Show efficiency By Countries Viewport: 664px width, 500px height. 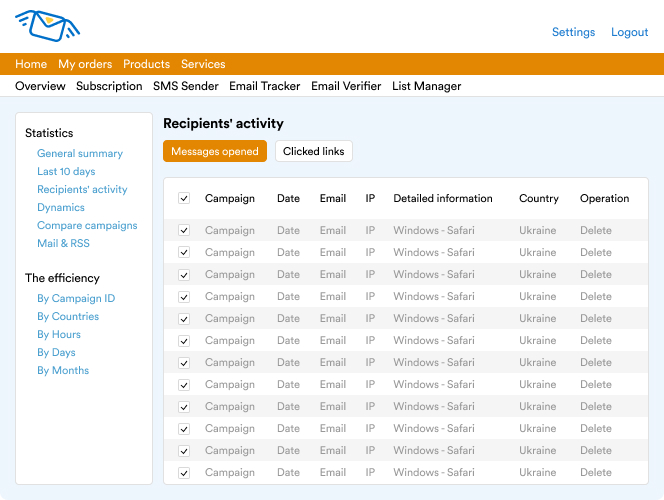tap(68, 317)
